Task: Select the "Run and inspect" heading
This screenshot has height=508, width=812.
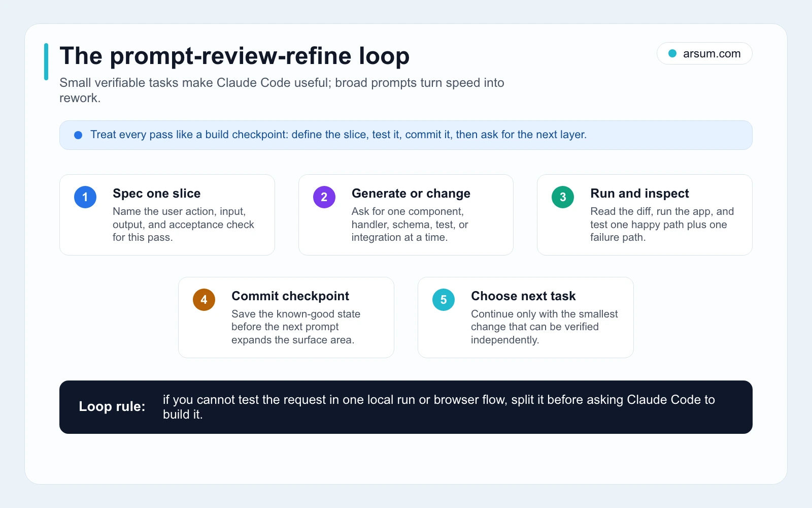Action: tap(639, 194)
